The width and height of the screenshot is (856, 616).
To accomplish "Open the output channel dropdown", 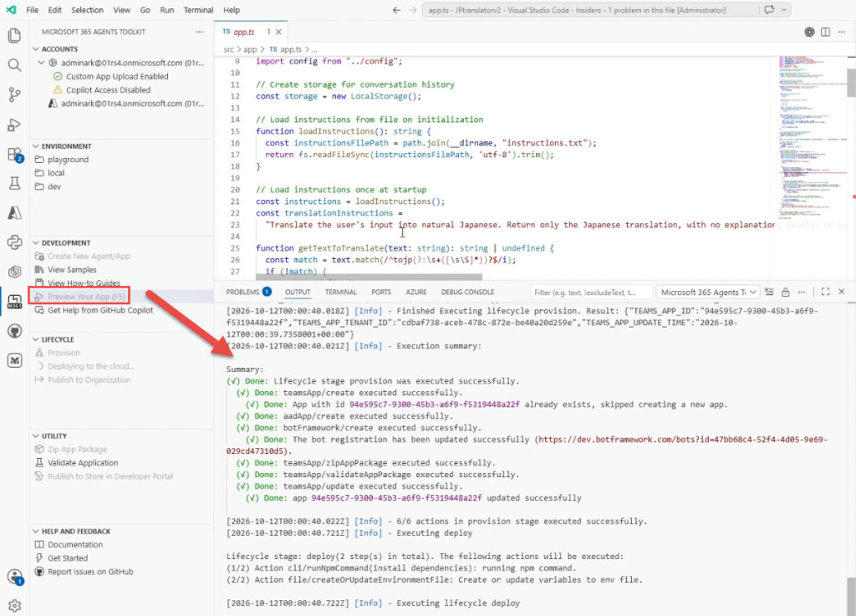I will pos(708,293).
